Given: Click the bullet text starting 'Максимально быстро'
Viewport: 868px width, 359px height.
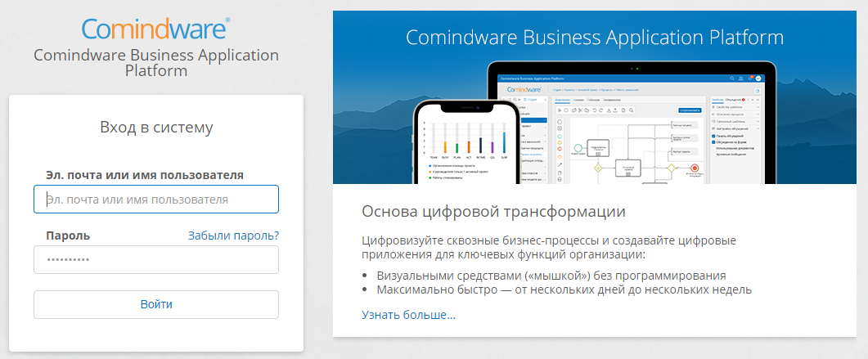Looking at the screenshot, I should click(x=564, y=289).
